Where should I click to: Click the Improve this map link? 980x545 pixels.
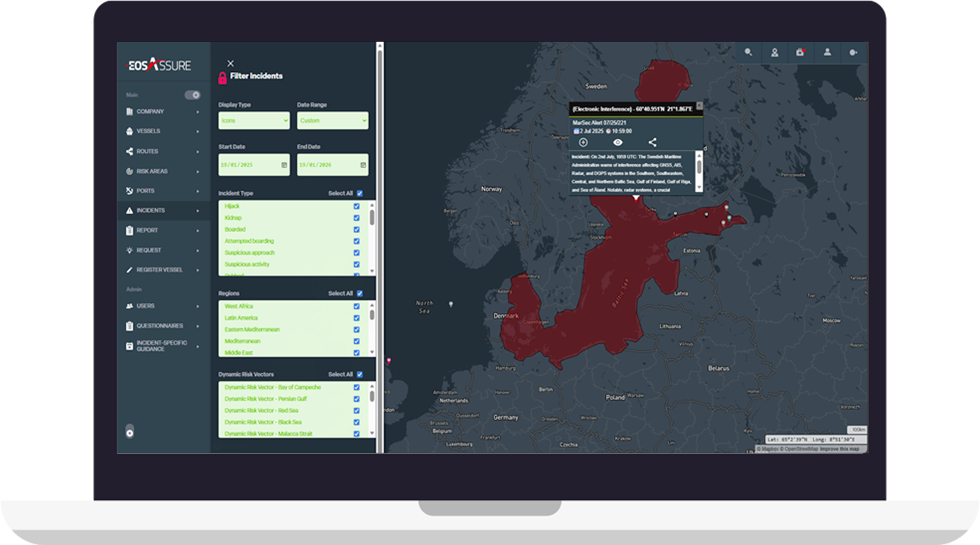(841, 449)
